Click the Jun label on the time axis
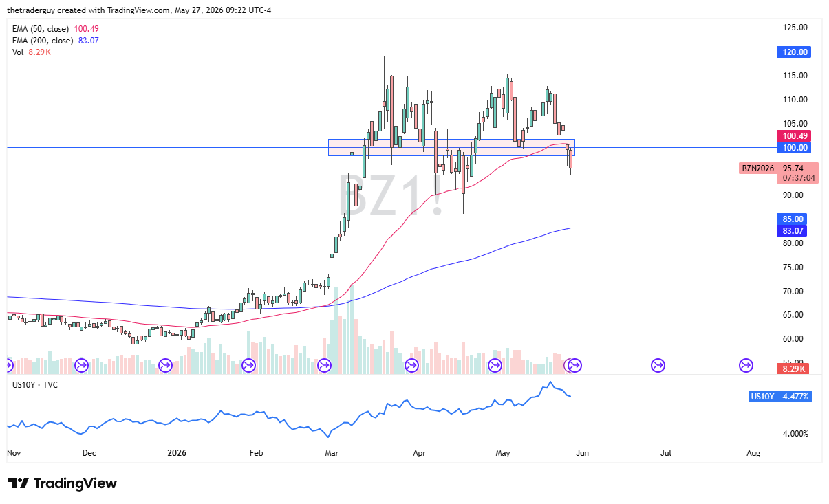 (x=583, y=453)
